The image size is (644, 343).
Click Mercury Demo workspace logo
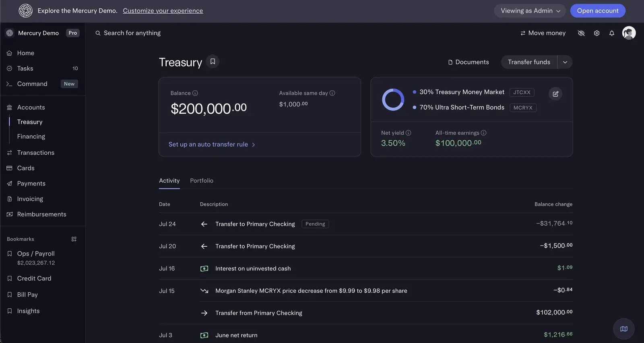pyautogui.click(x=10, y=33)
